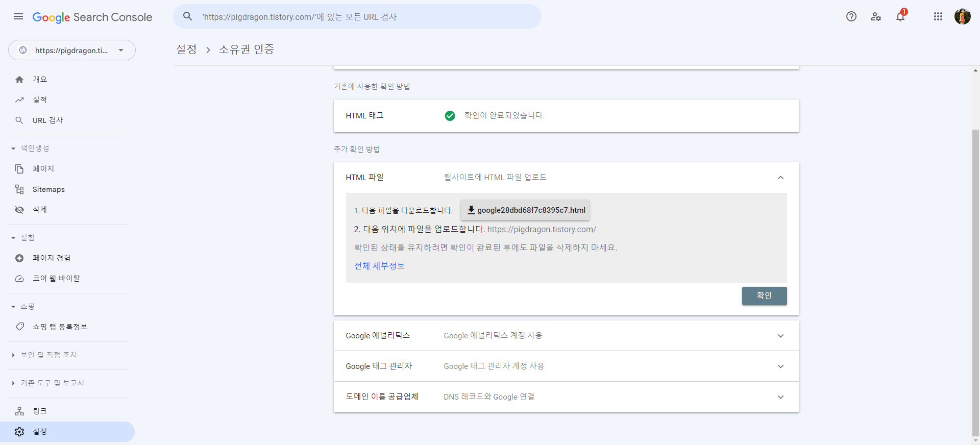Viewport: 980px width, 445px height.
Task: Click the gear icon beside 설정
Action: point(19,432)
